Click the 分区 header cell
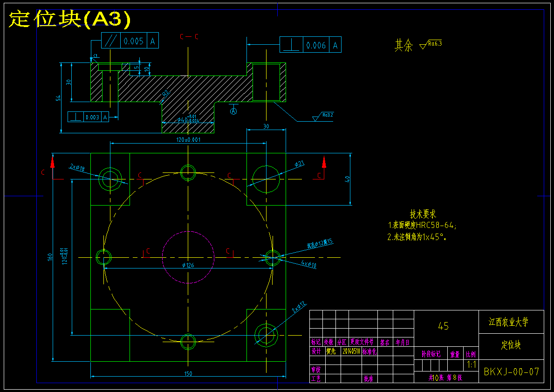554x392 pixels. (342, 342)
